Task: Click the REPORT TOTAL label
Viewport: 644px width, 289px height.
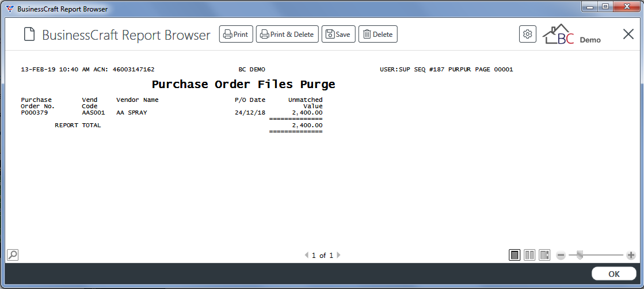Action: [78, 126]
